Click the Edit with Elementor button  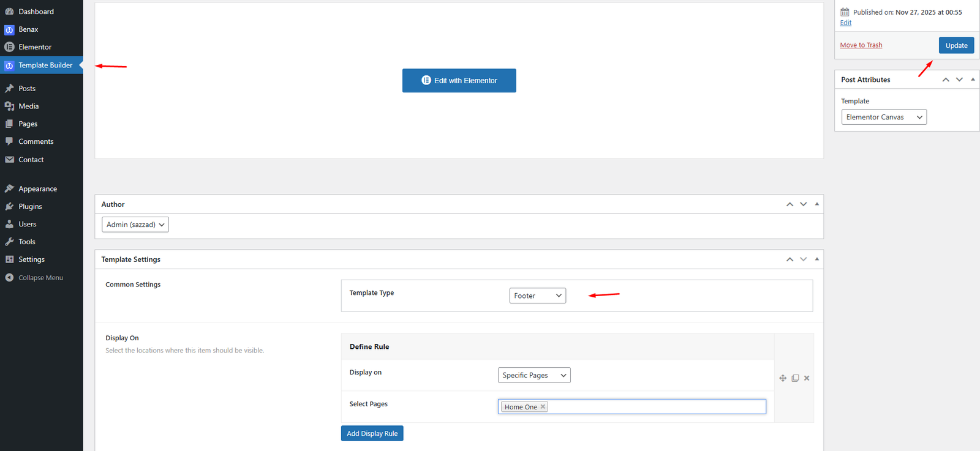[459, 81]
